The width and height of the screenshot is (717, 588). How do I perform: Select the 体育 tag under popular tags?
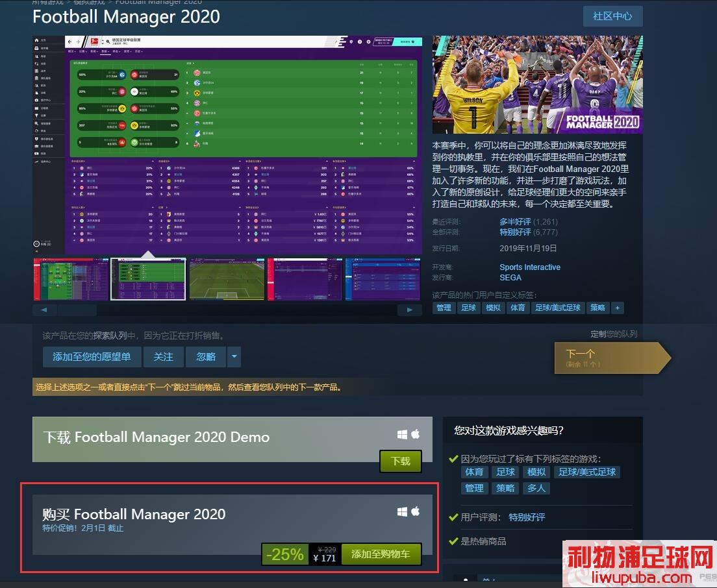(x=518, y=308)
